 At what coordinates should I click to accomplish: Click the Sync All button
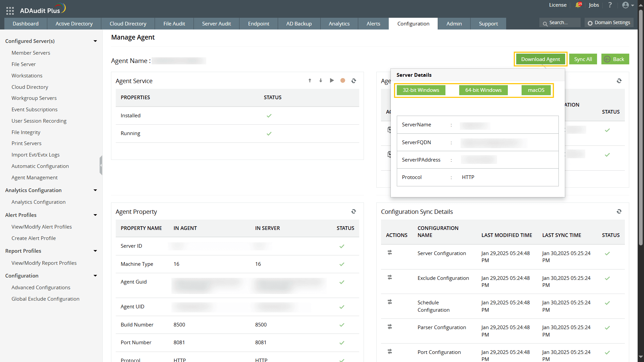click(583, 59)
